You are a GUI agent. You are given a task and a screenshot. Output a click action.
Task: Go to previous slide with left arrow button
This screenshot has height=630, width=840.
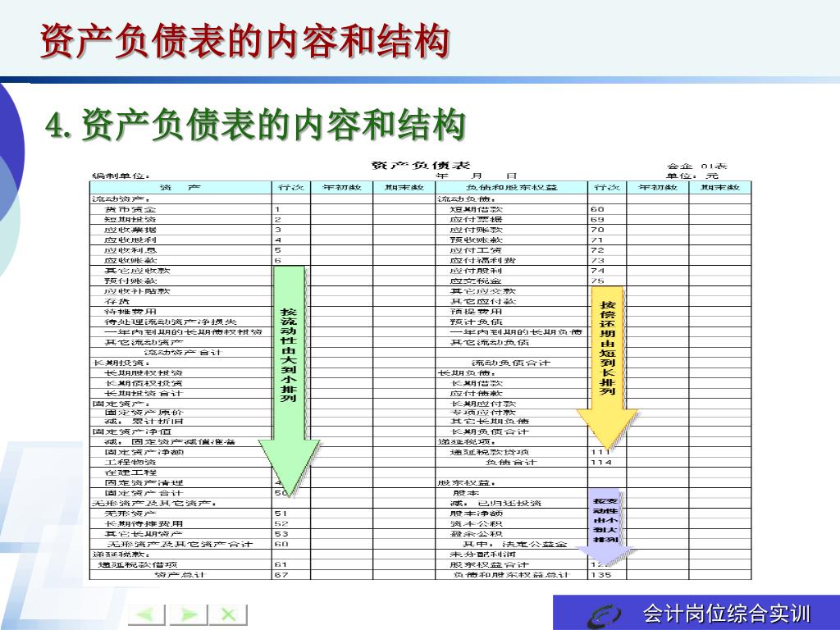coord(147,614)
